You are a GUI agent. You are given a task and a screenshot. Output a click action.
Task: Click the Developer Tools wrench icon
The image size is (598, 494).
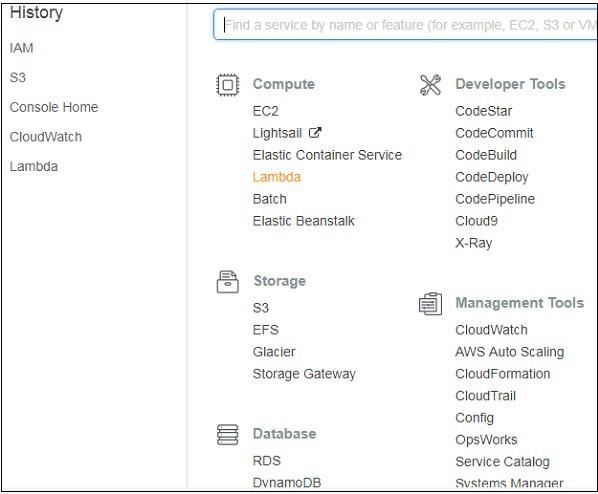[430, 85]
